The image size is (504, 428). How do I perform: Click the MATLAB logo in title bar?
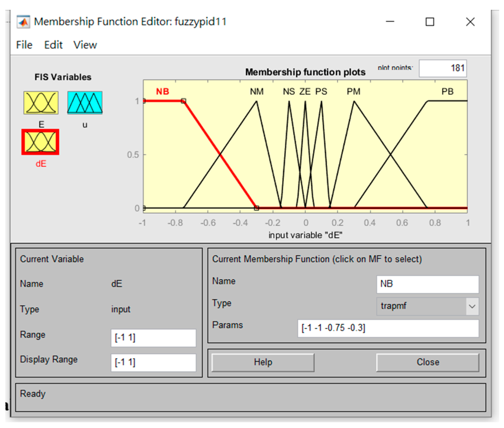[x=23, y=22]
